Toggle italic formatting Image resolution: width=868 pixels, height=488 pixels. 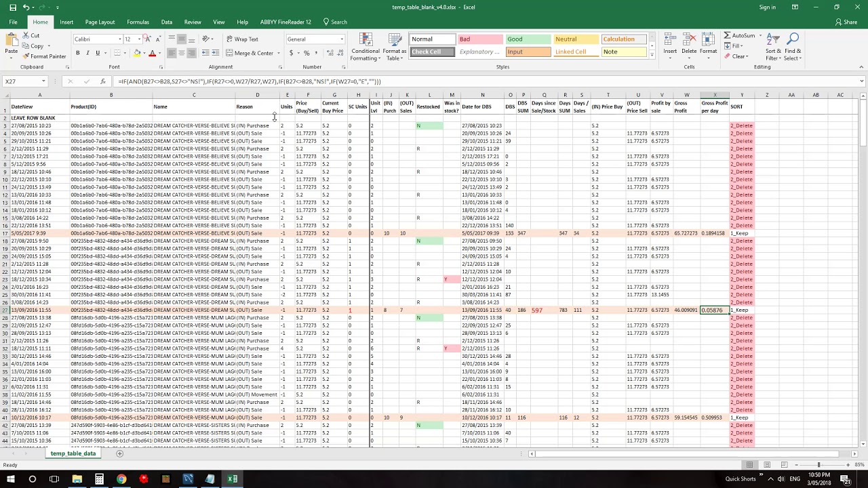(87, 53)
